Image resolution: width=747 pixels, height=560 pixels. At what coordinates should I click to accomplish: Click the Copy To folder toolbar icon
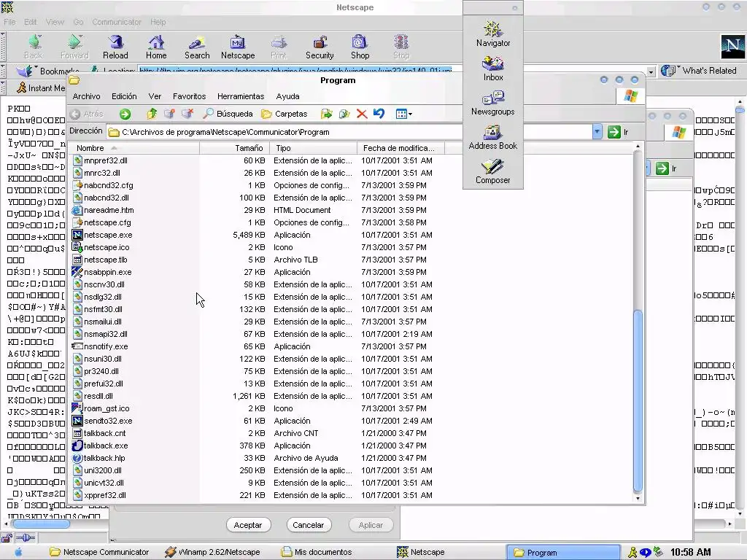click(x=344, y=114)
